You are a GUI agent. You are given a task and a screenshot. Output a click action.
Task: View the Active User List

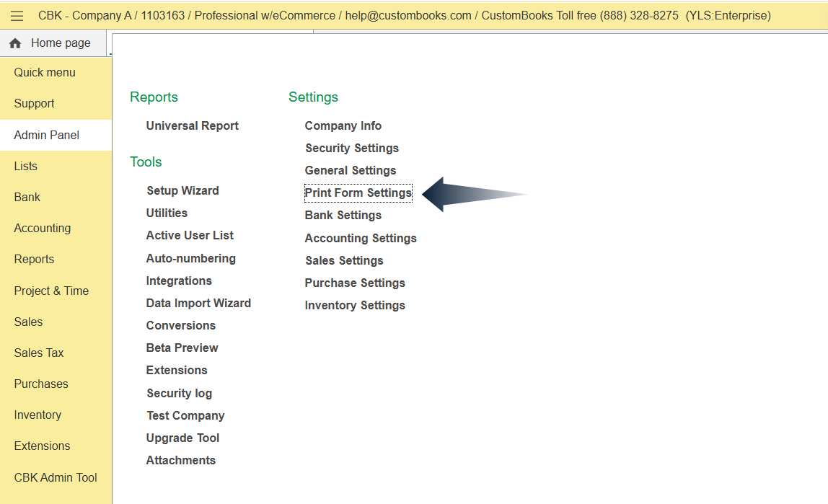[x=190, y=236]
